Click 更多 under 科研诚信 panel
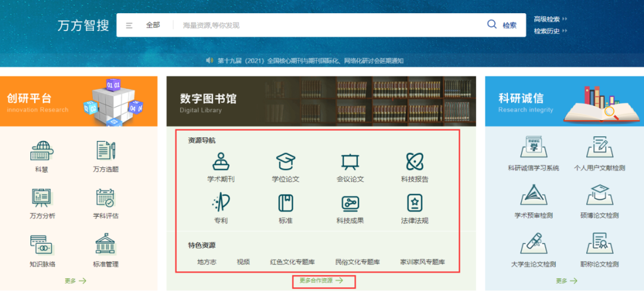This screenshot has width=644, height=292. point(566,281)
